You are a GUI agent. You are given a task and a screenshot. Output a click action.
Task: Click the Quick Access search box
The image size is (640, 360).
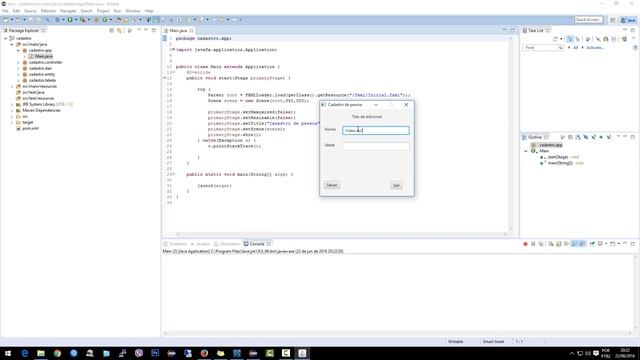tap(588, 20)
